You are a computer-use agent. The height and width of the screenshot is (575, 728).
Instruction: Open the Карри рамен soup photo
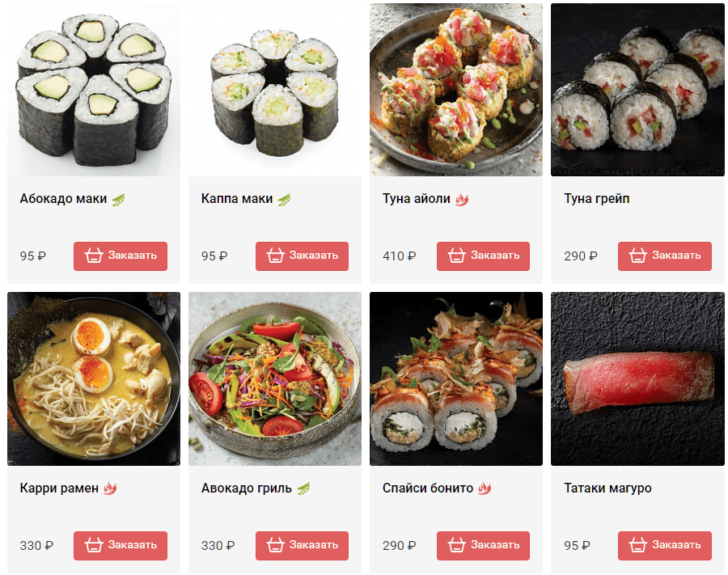pos(94,378)
